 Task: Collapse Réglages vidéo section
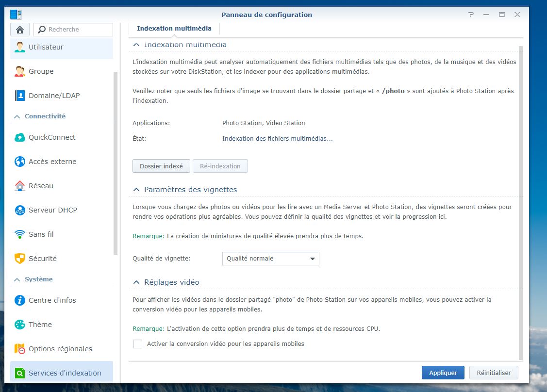[x=136, y=282]
